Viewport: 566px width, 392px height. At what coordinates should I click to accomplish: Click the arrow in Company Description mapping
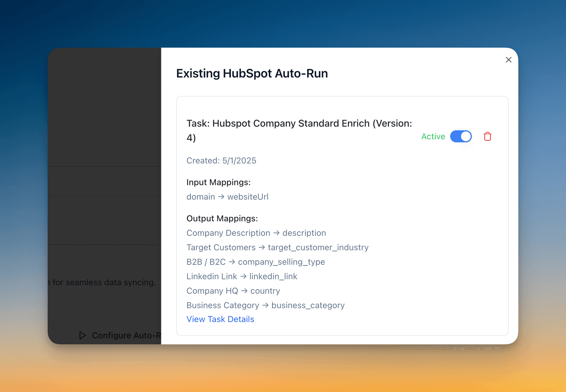[x=276, y=233]
